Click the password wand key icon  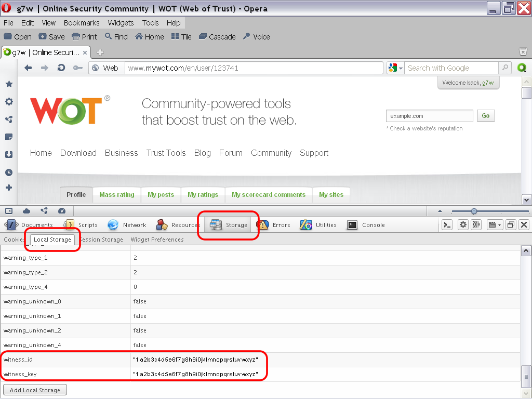coord(78,68)
